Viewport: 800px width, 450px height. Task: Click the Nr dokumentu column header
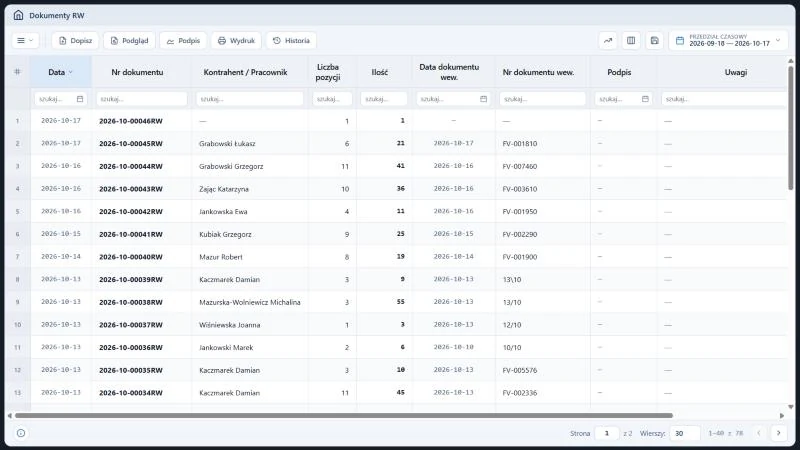click(137, 72)
